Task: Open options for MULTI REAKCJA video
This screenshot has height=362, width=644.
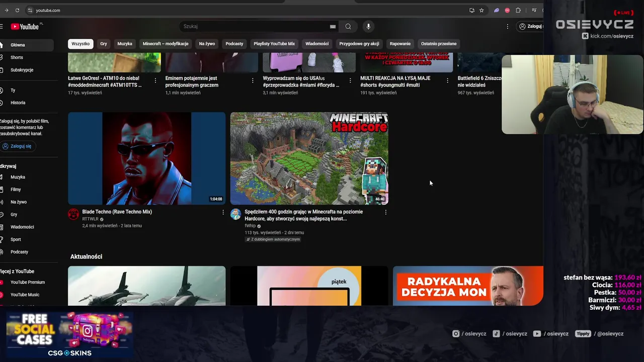Action: (447, 80)
